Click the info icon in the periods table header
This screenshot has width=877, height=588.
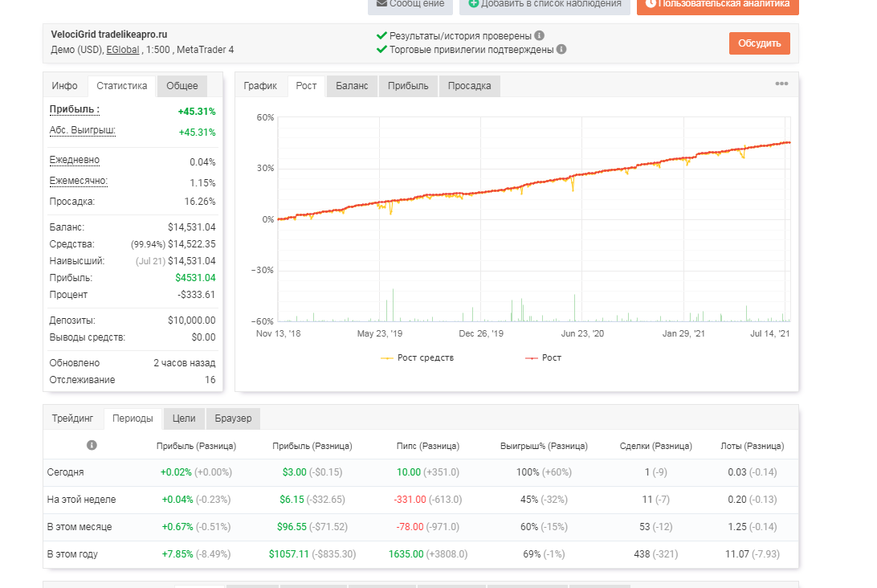point(92,445)
